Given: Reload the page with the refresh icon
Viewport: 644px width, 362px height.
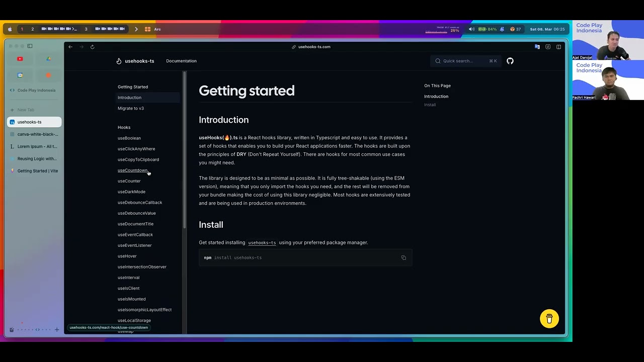Looking at the screenshot, I should (x=92, y=47).
